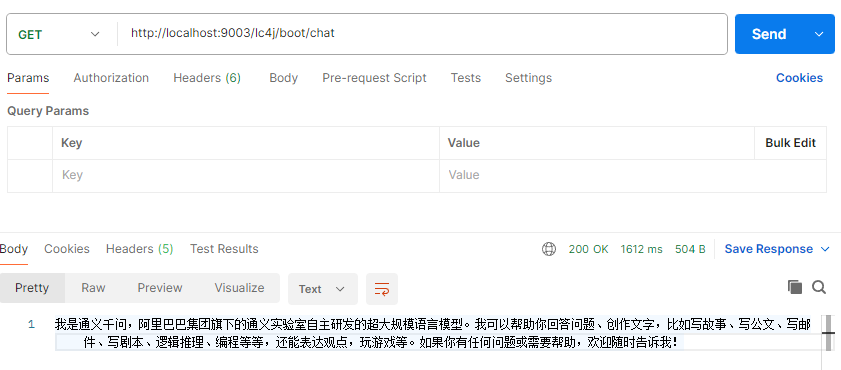This screenshot has width=841, height=370.
Task: Select the Pretty view
Action: (x=32, y=288)
